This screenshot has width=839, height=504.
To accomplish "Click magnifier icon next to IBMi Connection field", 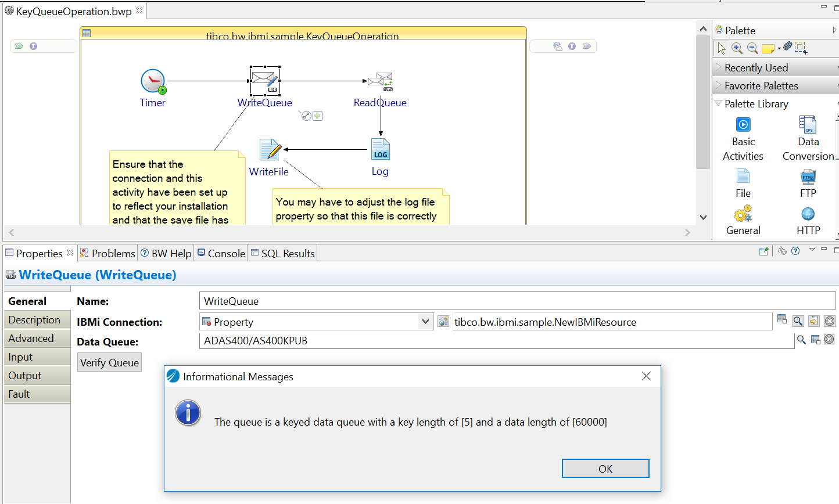I will 798,321.
